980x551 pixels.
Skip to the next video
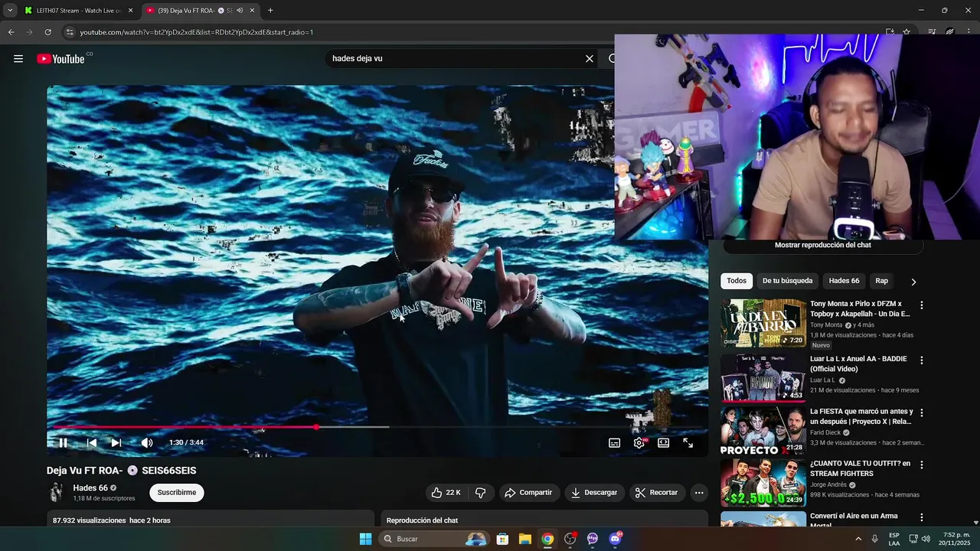click(116, 442)
